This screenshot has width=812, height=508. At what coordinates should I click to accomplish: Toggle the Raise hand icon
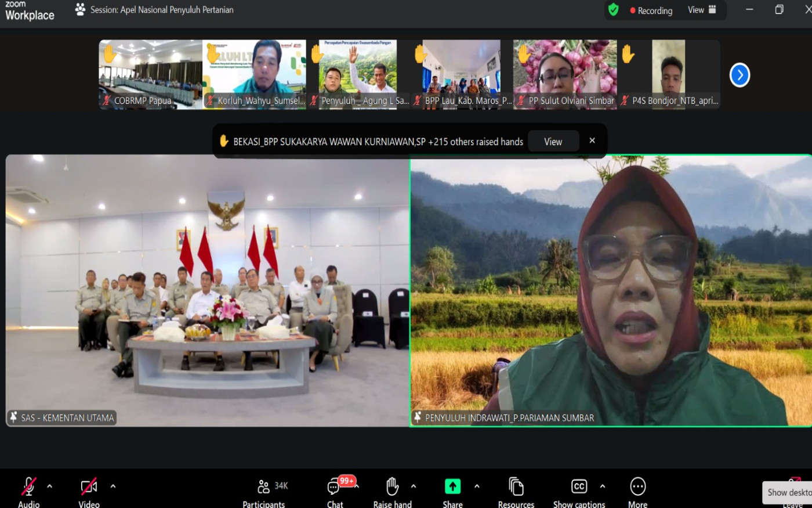(x=393, y=486)
